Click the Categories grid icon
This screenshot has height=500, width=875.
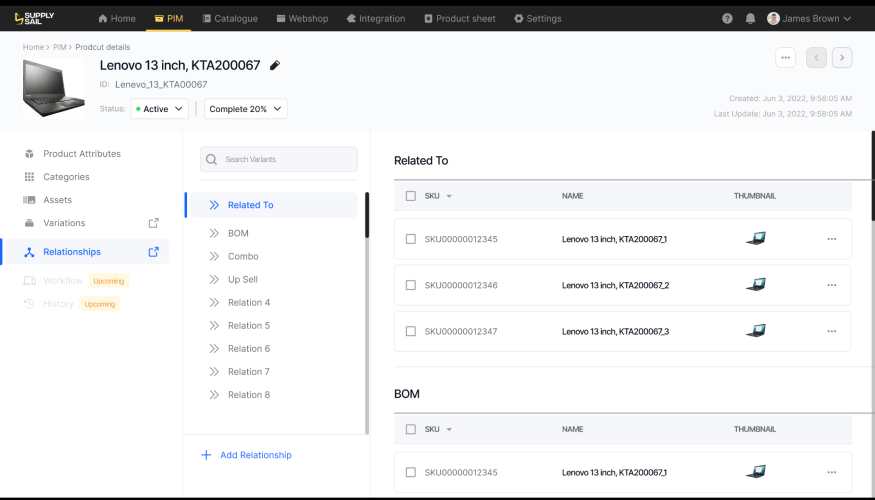click(x=30, y=177)
